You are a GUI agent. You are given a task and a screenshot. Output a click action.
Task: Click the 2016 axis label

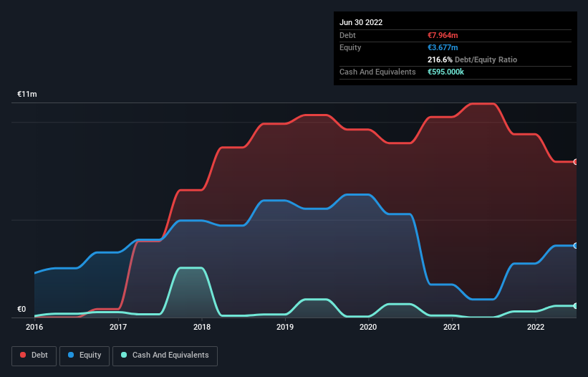(x=34, y=327)
